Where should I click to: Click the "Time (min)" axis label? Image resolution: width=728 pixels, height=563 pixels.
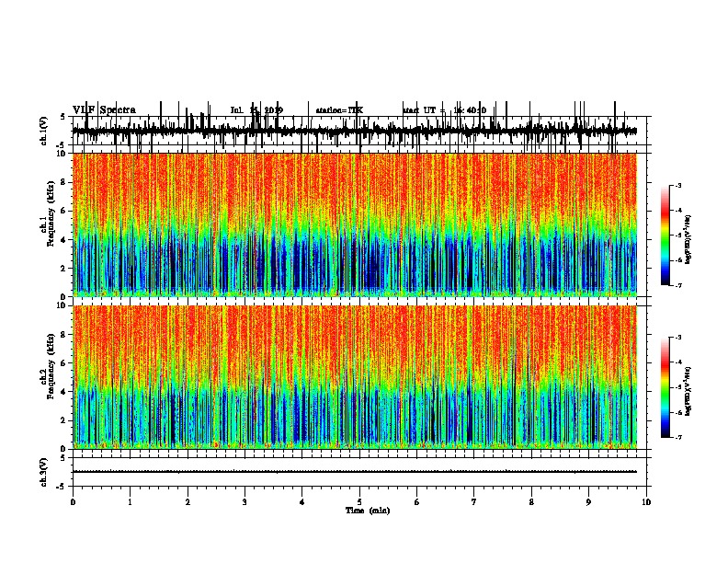click(368, 511)
